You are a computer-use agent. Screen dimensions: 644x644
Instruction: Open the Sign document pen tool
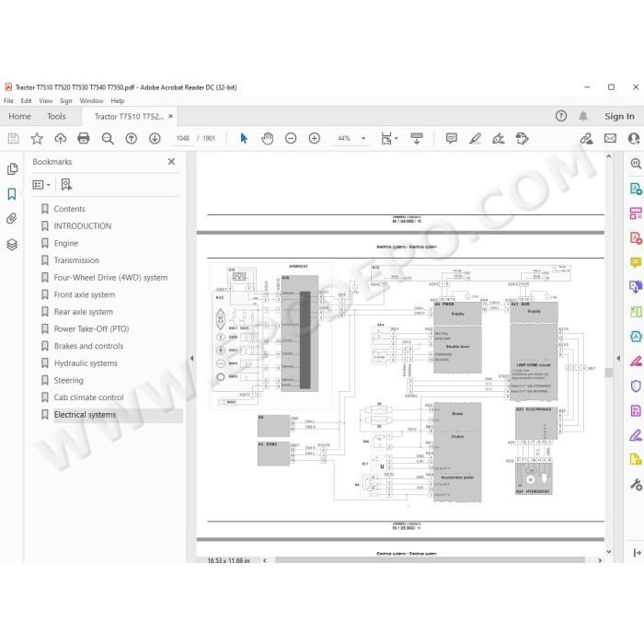(x=499, y=138)
